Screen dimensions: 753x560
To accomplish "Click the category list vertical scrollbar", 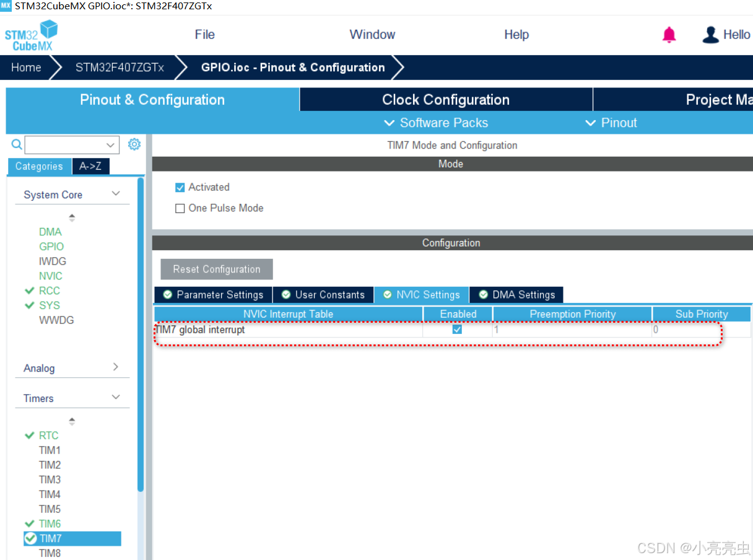I will click(141, 335).
